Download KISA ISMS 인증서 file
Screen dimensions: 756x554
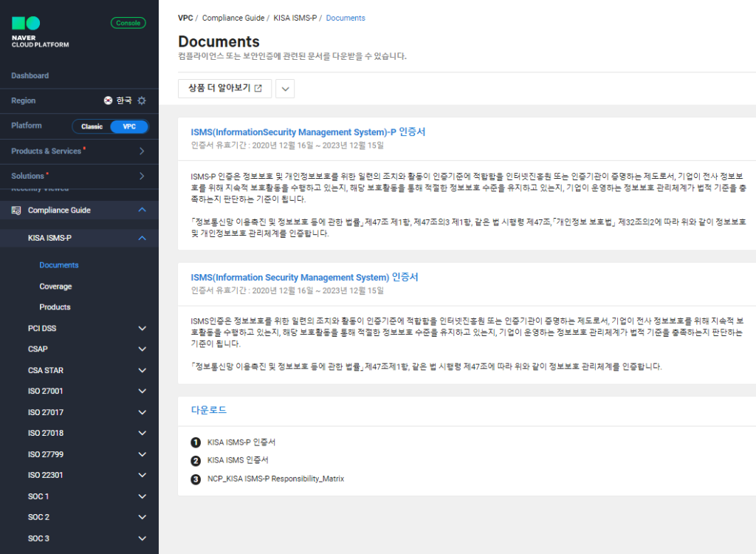click(x=238, y=460)
